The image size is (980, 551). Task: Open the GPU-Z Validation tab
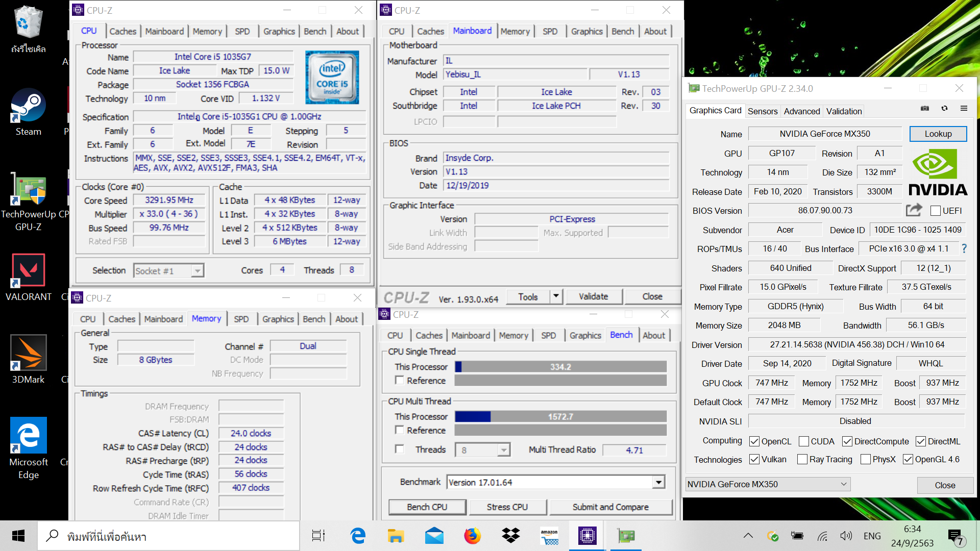pyautogui.click(x=844, y=111)
